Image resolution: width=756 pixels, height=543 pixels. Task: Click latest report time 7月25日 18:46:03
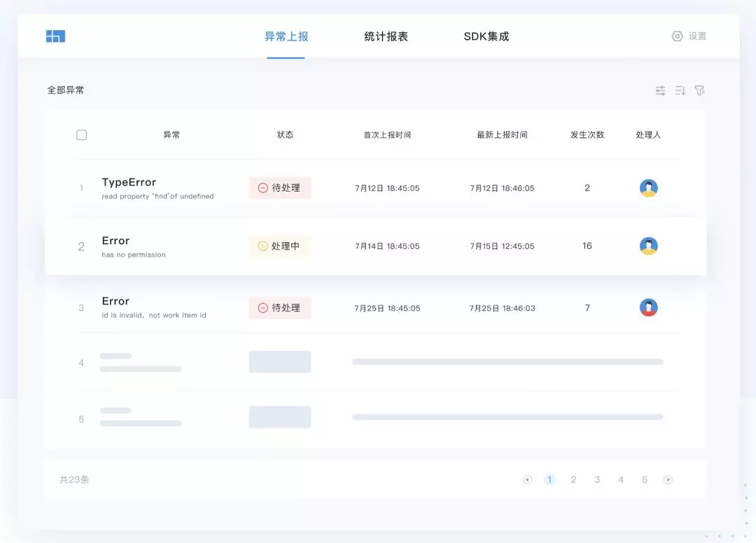click(x=502, y=308)
